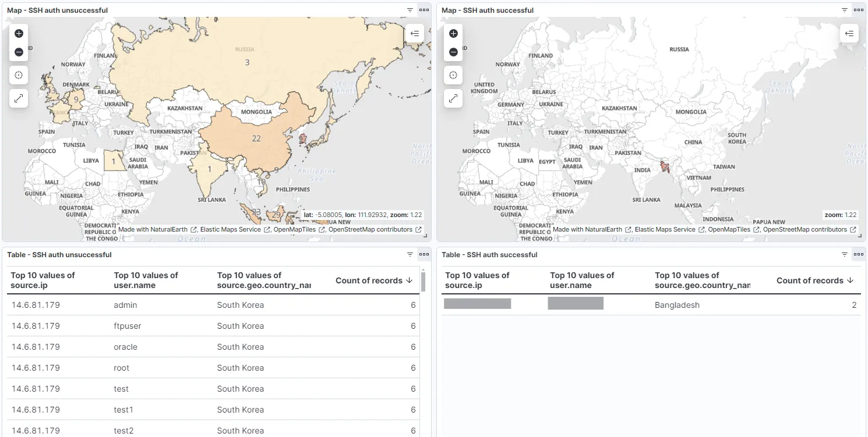Open options menu for Table - SSH auth successful
The width and height of the screenshot is (868, 437).
click(x=858, y=254)
